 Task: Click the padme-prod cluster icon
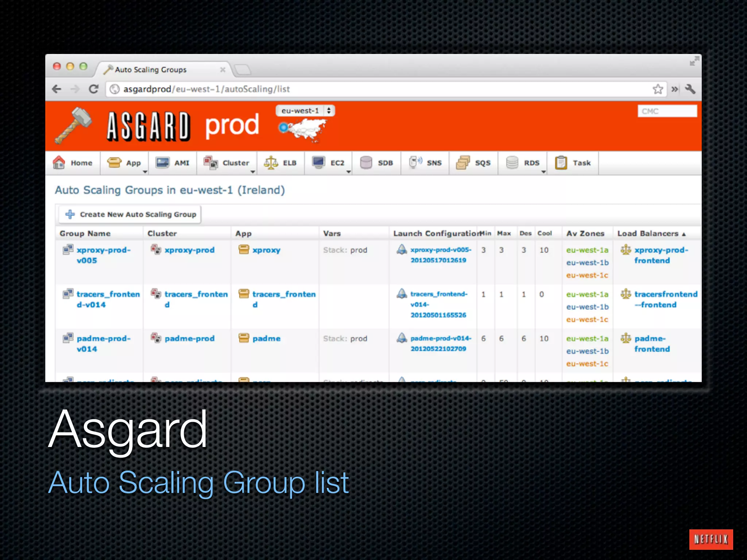pos(156,338)
